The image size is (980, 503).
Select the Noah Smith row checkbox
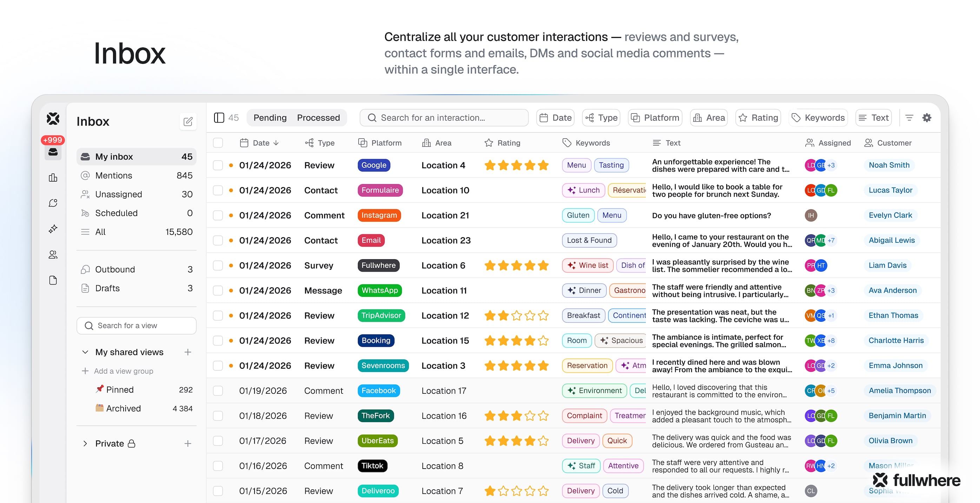click(x=218, y=165)
